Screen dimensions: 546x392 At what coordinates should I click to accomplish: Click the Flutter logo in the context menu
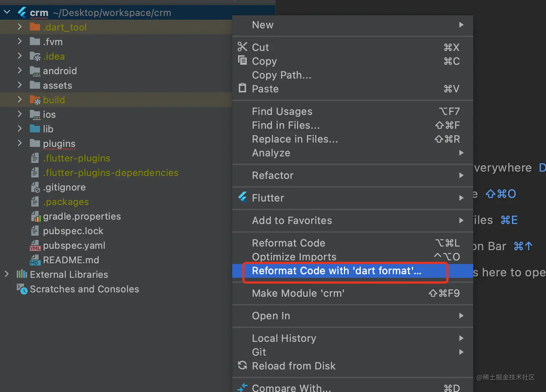[x=243, y=197]
